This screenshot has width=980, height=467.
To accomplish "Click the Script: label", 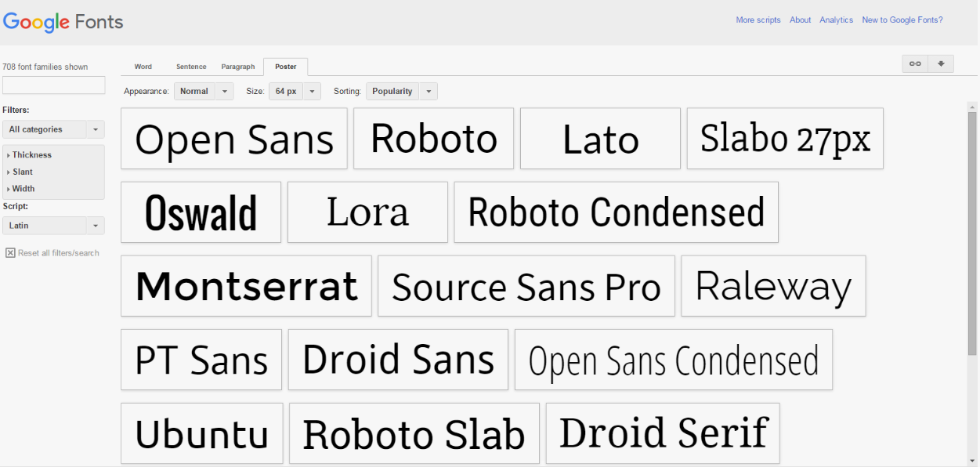I will (x=15, y=207).
